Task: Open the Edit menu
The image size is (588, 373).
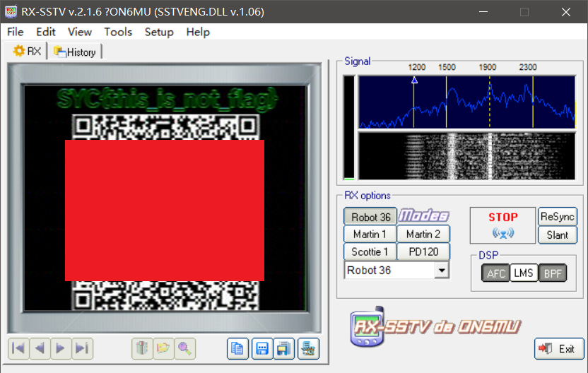Action: coord(46,32)
